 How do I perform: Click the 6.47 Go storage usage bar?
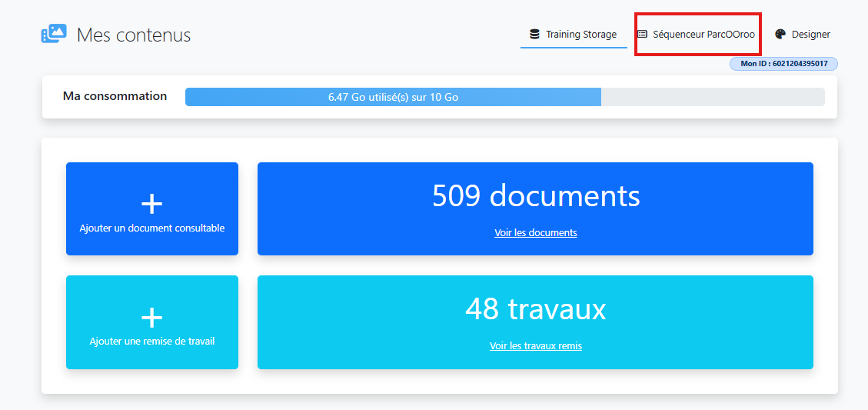coord(505,97)
